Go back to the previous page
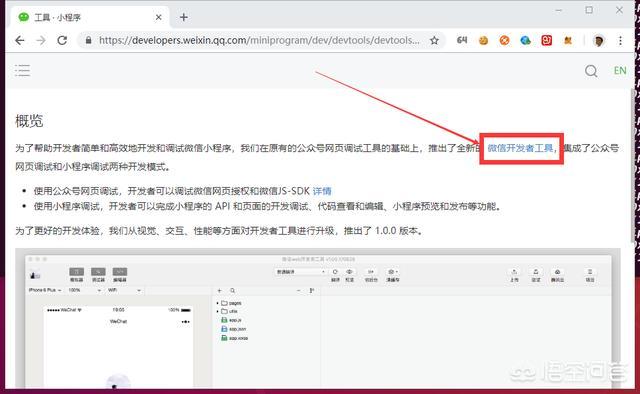 (x=20, y=40)
